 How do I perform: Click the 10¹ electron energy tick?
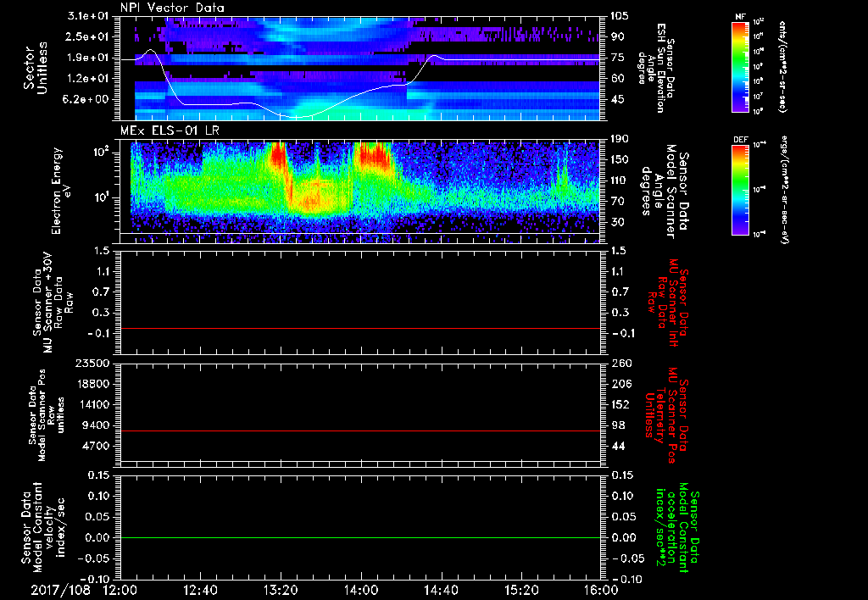(x=100, y=197)
